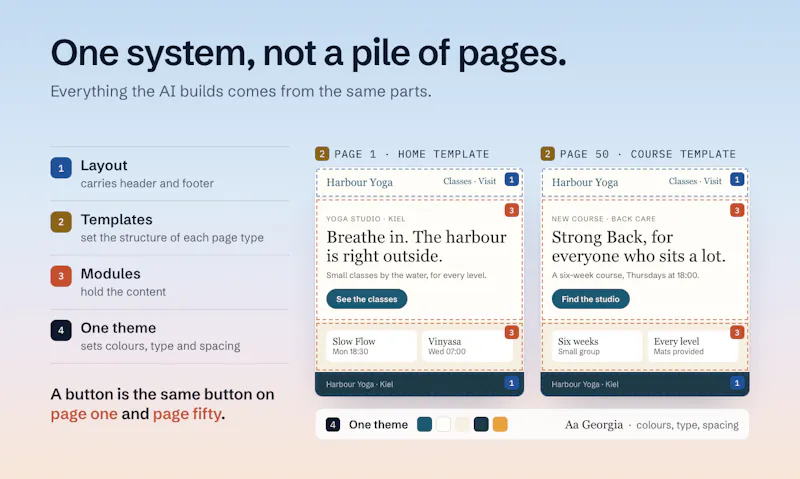The height and width of the screenshot is (479, 800).
Task: Click the dark 4 badge beside One theme list item
Action: pos(61,330)
